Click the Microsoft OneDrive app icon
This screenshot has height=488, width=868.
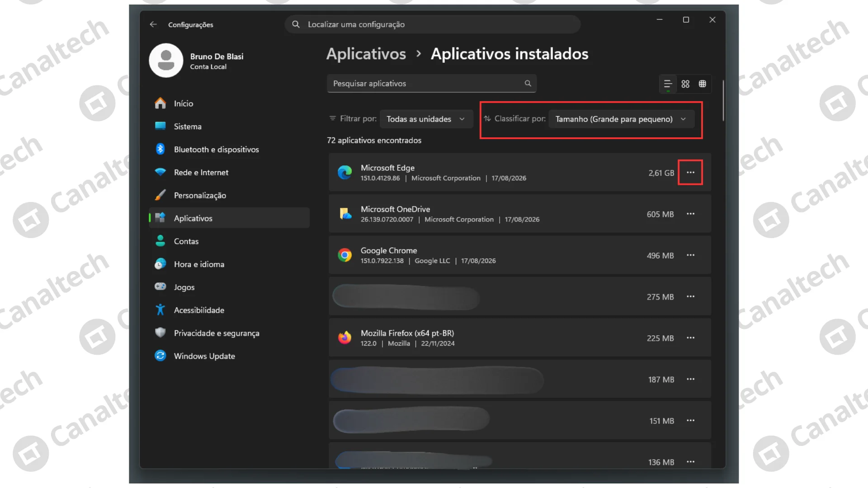point(345,213)
